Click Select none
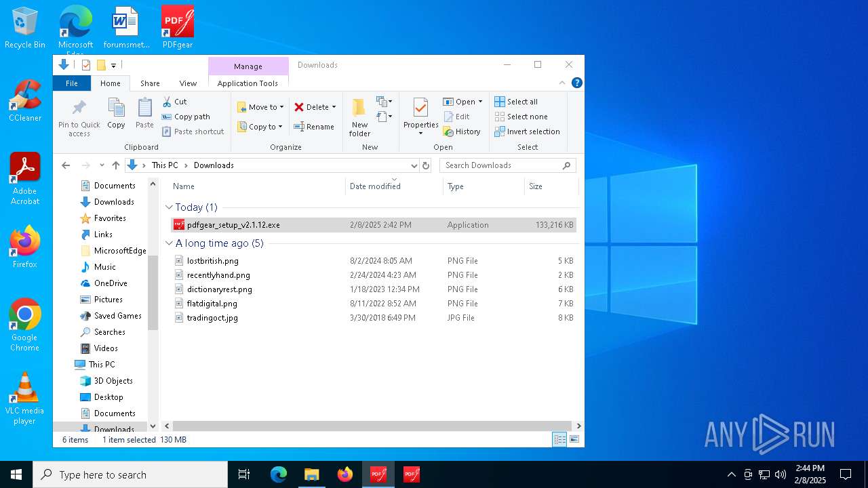868x488 pixels. pyautogui.click(x=521, y=117)
